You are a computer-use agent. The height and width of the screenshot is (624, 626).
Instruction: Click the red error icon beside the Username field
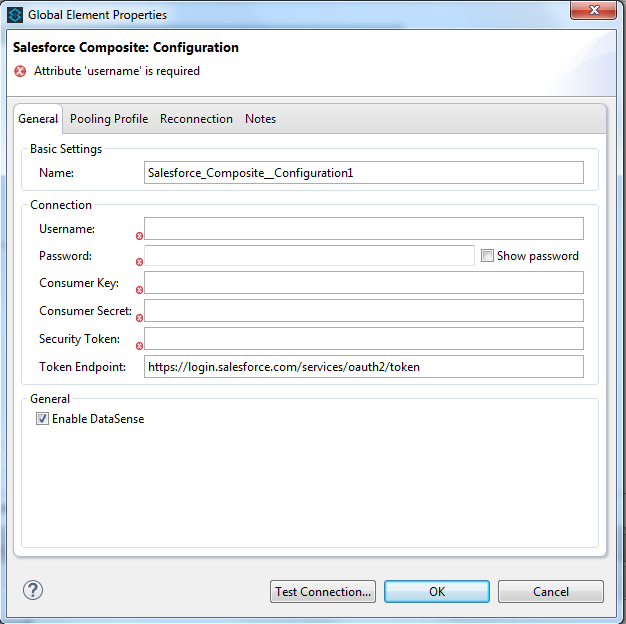point(139,236)
